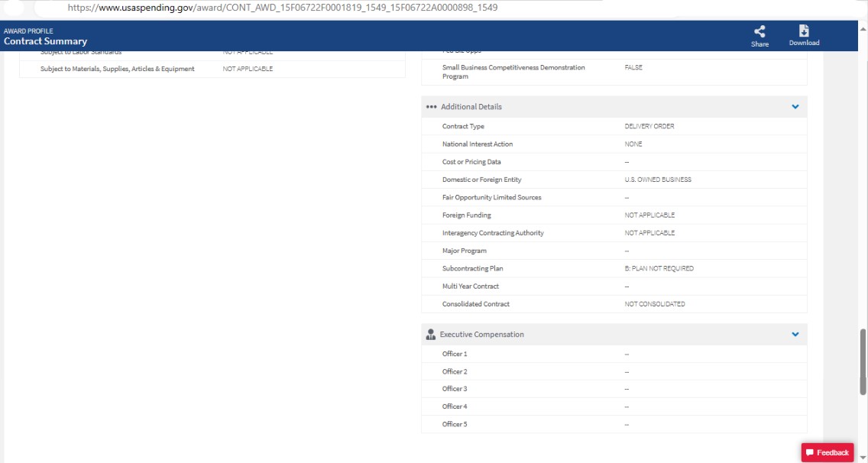Select the B: PLAN NOT REQUIRED value
The width and height of the screenshot is (868, 463).
[659, 269]
